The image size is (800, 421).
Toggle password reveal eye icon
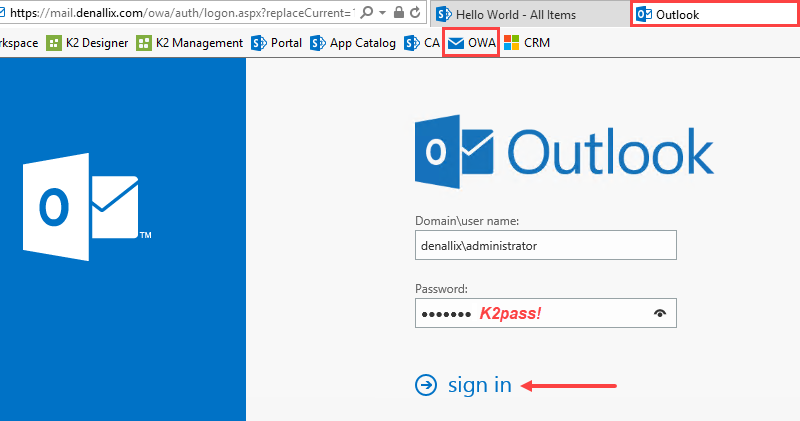tap(660, 313)
